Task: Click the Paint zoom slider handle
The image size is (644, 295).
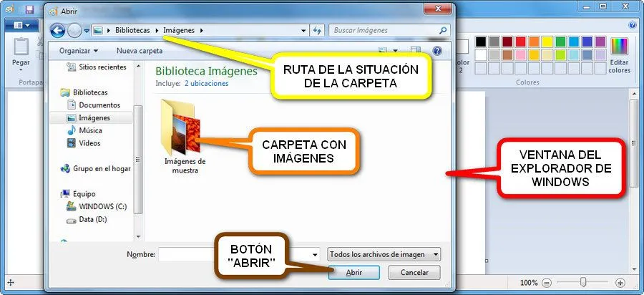Action: point(582,282)
